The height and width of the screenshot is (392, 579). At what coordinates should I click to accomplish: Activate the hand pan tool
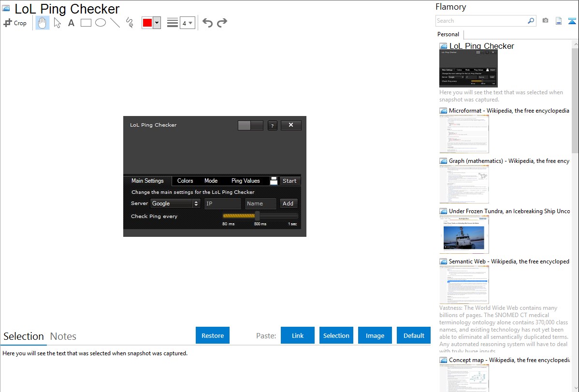click(42, 23)
